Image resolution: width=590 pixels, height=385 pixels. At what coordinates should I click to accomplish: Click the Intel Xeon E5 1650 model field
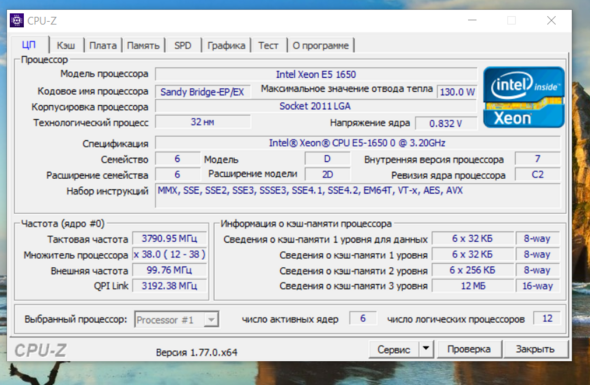coord(316,74)
